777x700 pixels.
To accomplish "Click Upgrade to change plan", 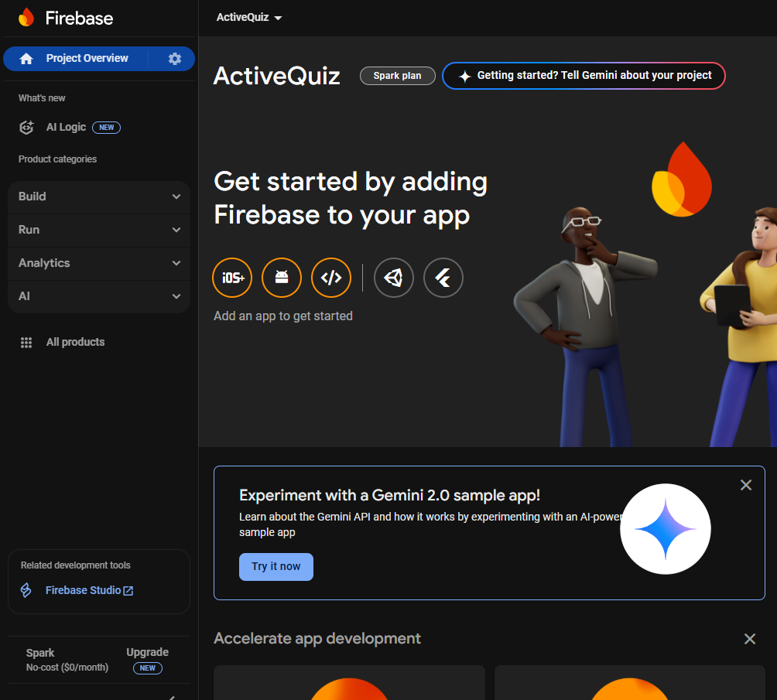I will coord(147,653).
